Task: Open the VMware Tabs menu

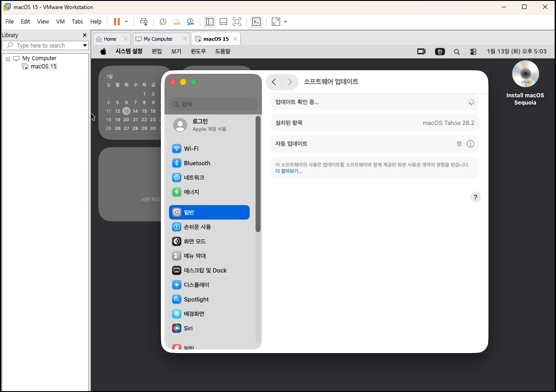Action: point(77,22)
